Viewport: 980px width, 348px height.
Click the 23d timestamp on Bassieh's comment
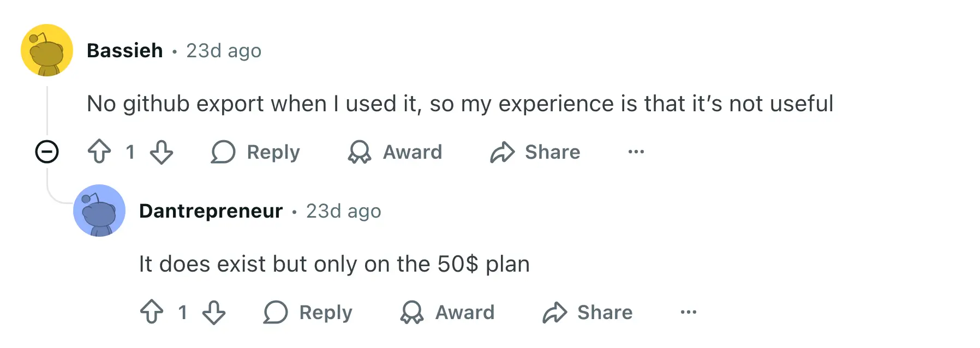(224, 51)
